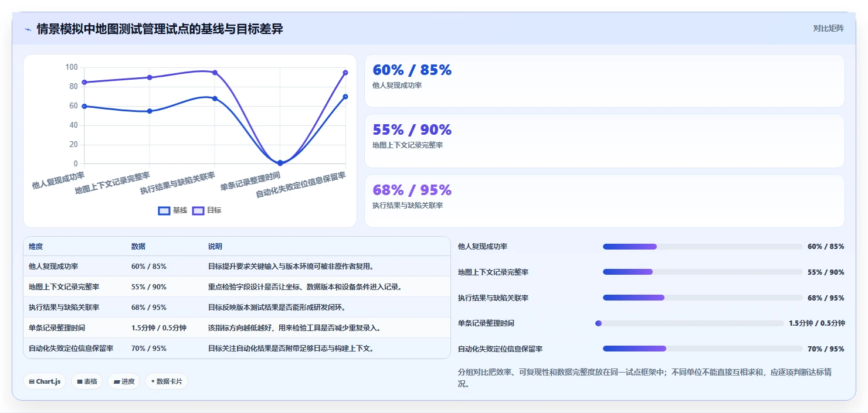Click the 地图上下文记录完整率 progress bar
The image size is (868, 413).
[703, 272]
